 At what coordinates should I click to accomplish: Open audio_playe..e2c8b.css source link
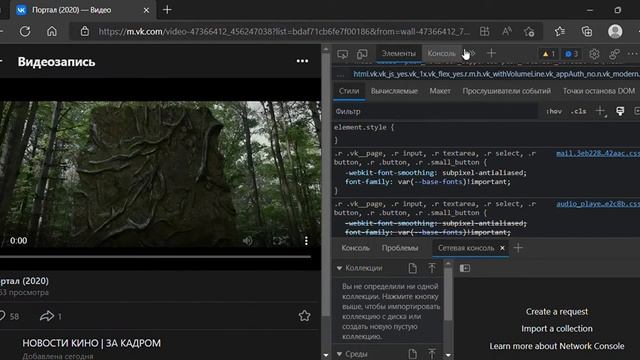click(x=598, y=204)
